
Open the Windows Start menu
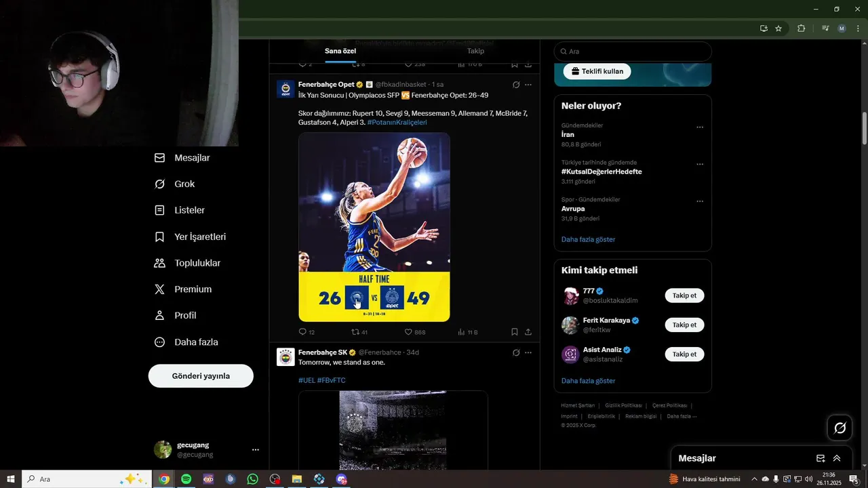(11, 479)
